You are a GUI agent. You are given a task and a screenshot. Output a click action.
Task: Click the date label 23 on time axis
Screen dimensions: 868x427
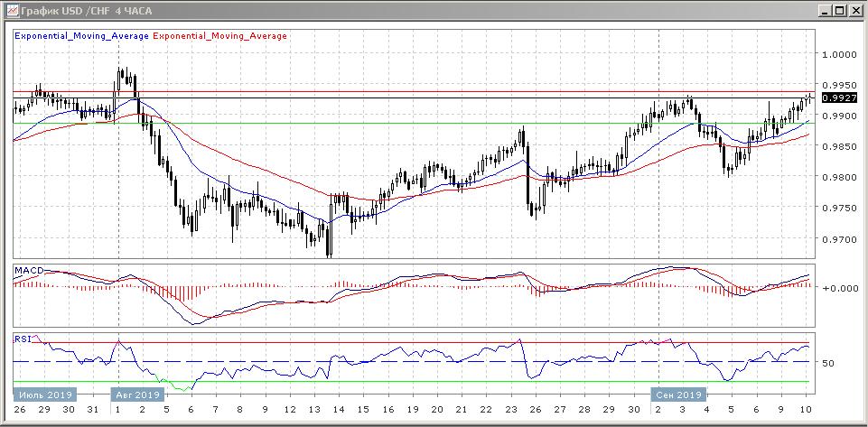(x=511, y=410)
